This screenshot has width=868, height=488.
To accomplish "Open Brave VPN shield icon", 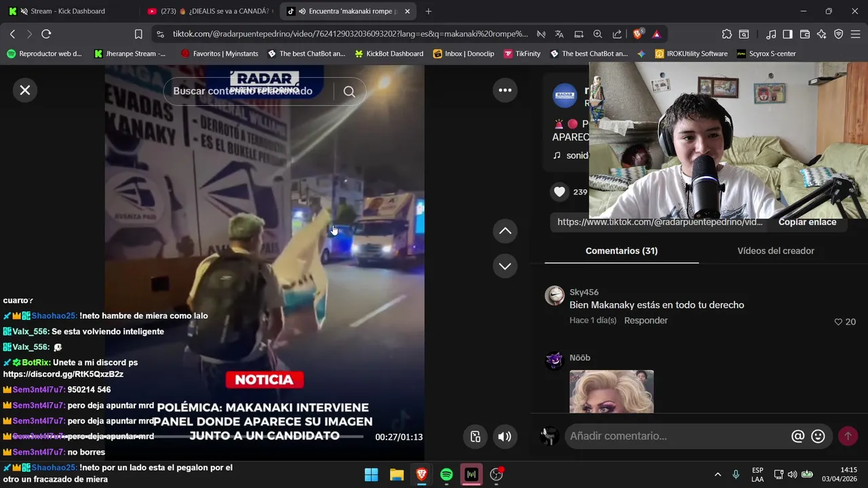I will 838,34.
